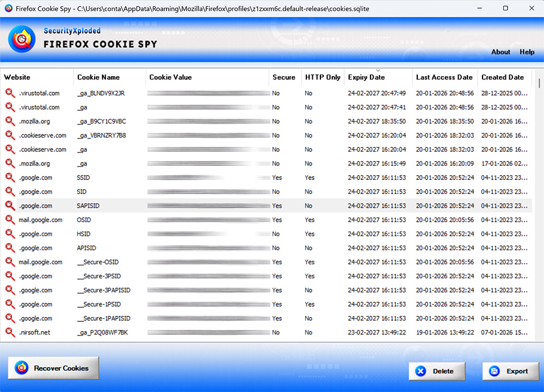Screen dimensions: 544x392
Task: Click the vertical scrollbar of the cookie list
Action: tap(540, 212)
